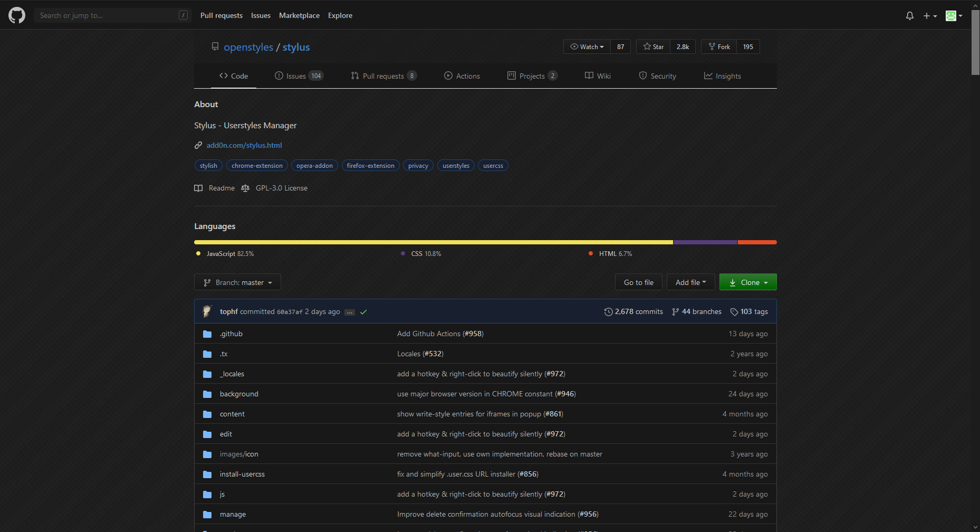Open the Watch dropdown
This screenshot has width=980, height=532.
tap(587, 46)
